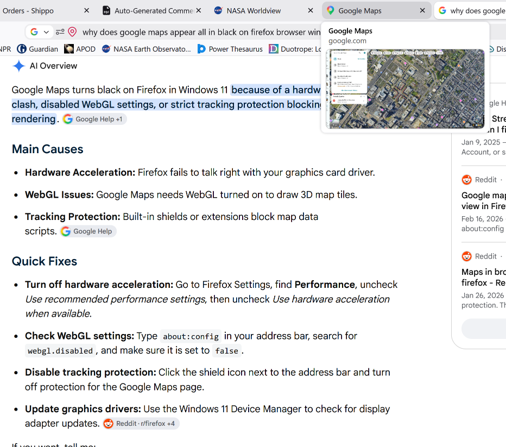Open the Power Thesaurus bookmark
This screenshot has width=506, height=447.
point(230,49)
